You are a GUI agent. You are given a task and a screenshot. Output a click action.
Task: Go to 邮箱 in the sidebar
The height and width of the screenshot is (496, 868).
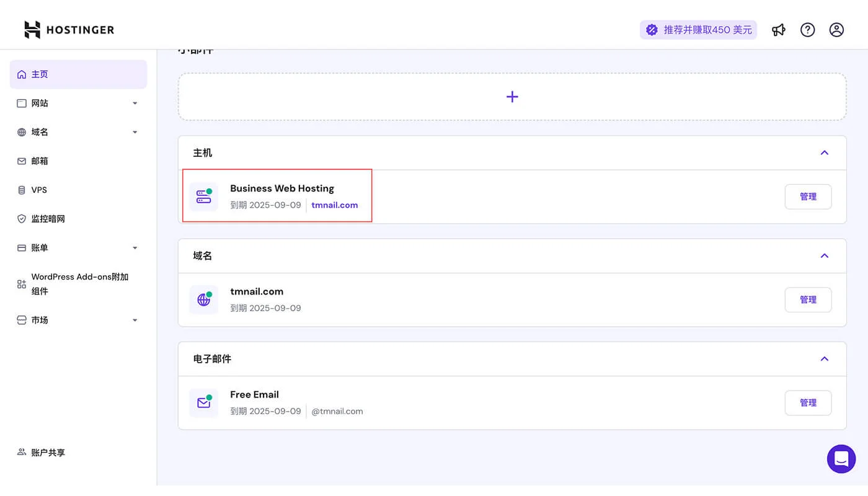tap(40, 161)
